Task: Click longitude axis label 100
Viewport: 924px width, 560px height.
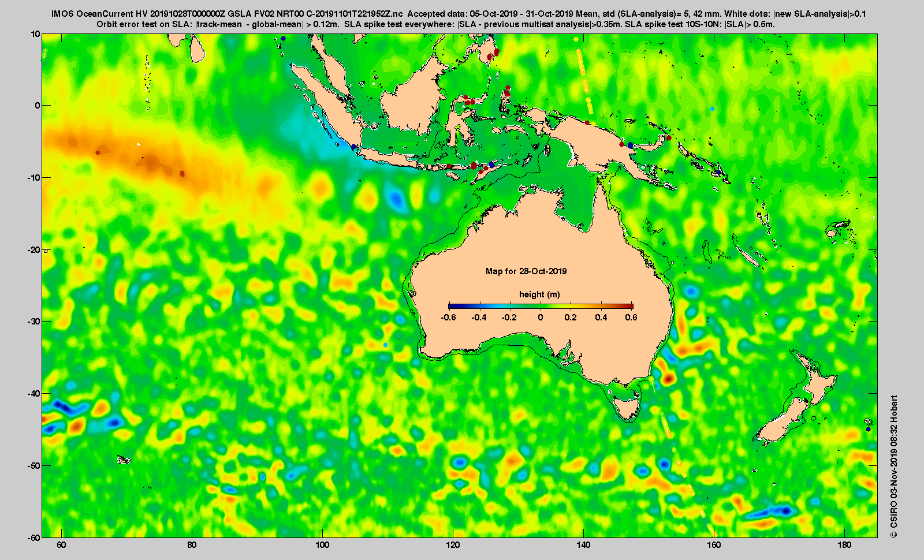Action: click(x=322, y=545)
